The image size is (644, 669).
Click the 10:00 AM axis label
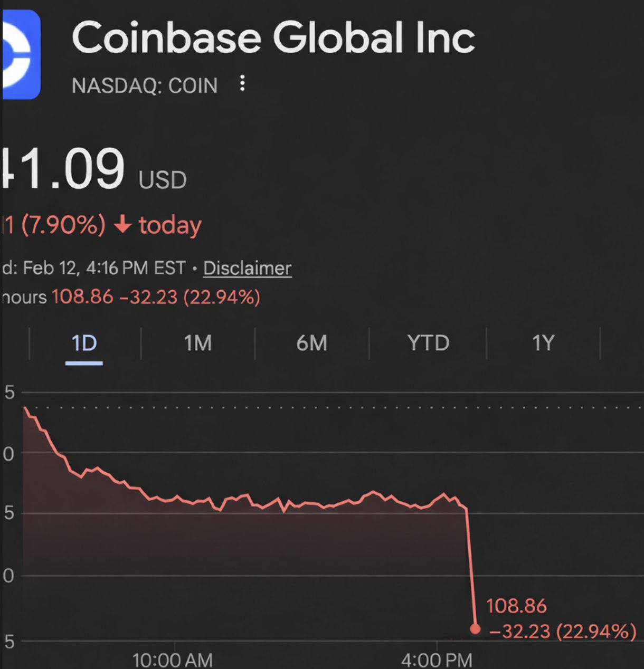(172, 660)
